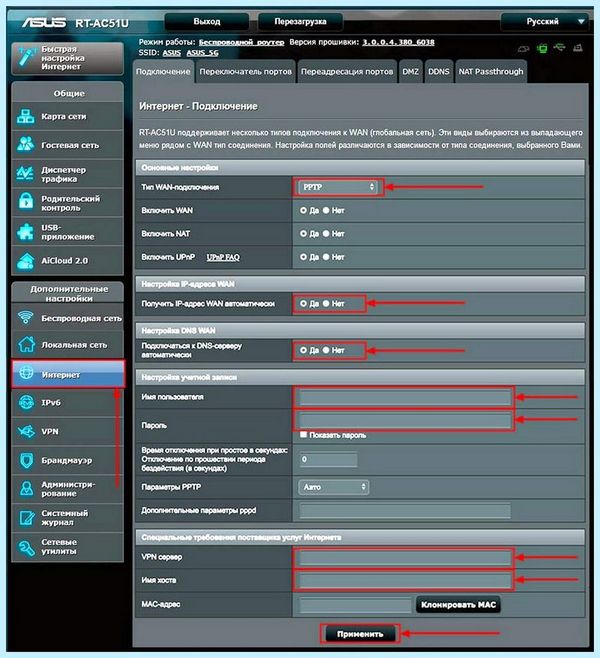Open the Администрирование user icon
Screen dimensions: 600x658
click(x=26, y=488)
